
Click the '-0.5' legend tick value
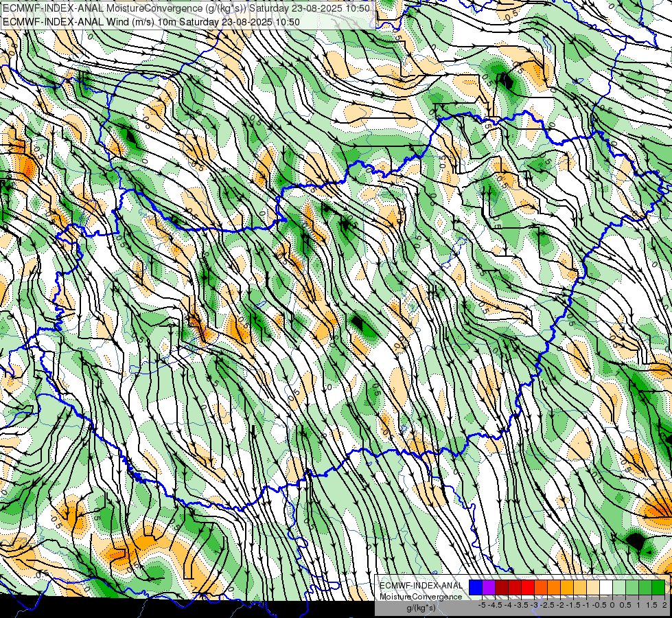tap(599, 605)
